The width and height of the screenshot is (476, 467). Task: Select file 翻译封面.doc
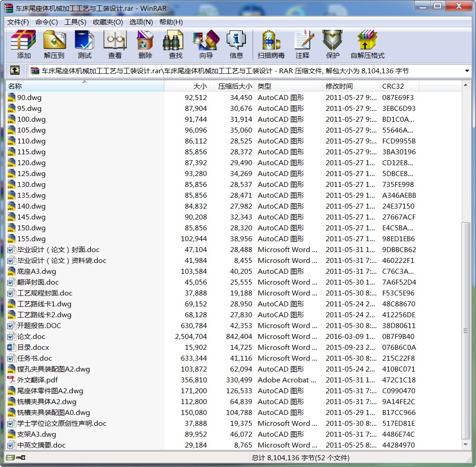pos(38,282)
